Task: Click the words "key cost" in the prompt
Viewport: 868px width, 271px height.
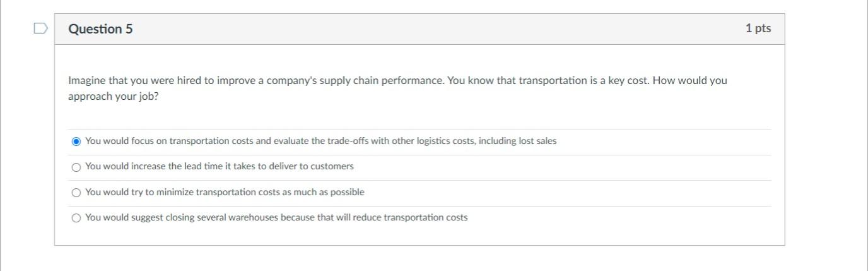Action: [628, 81]
